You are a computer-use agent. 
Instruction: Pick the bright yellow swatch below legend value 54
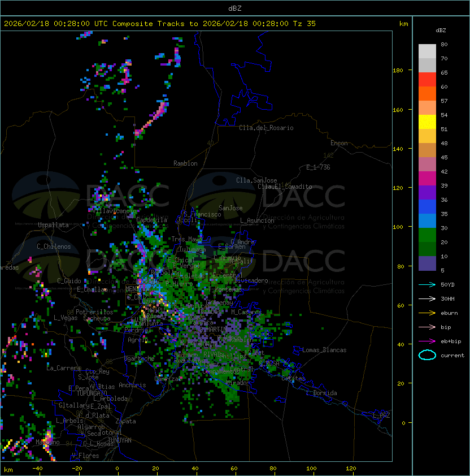point(427,122)
